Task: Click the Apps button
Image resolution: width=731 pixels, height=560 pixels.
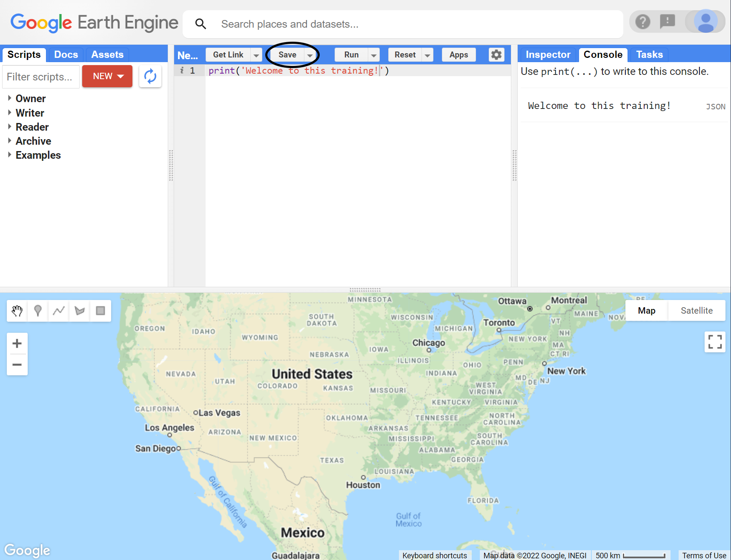Action: pyautogui.click(x=459, y=55)
